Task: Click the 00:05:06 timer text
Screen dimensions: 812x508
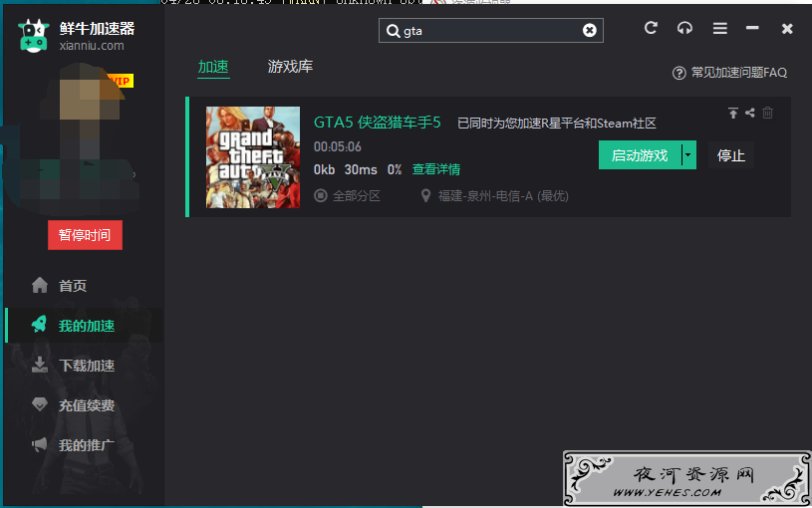Action: pos(338,147)
